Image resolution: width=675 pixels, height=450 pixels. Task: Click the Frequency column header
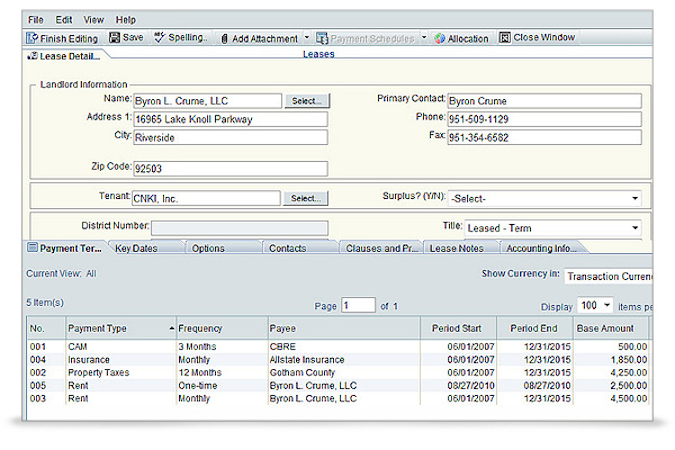(x=222, y=328)
